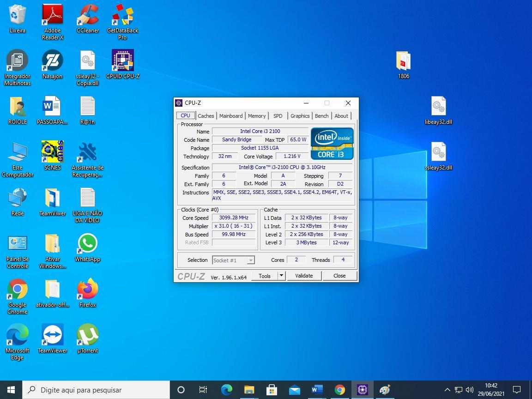Select the CPU tab

(x=186, y=115)
